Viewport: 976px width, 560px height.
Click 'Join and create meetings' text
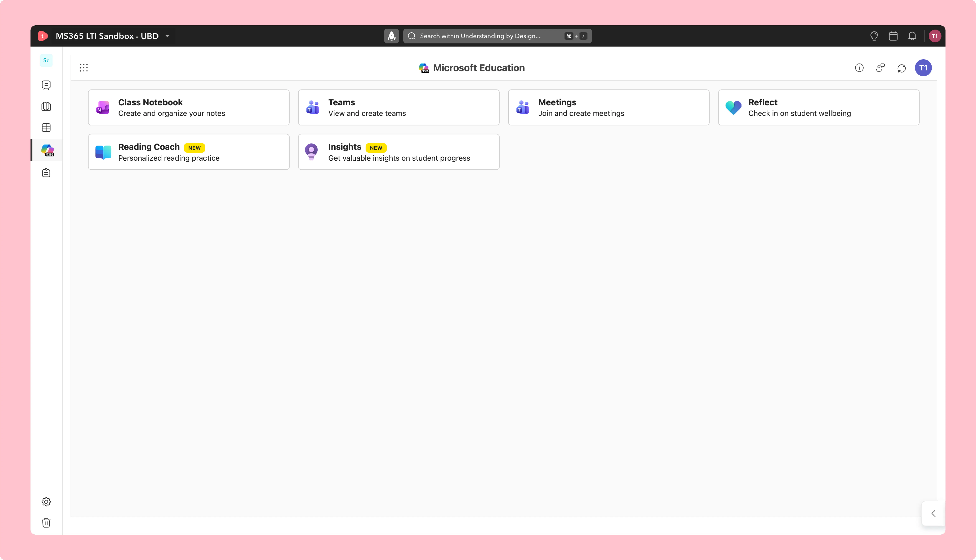point(581,113)
